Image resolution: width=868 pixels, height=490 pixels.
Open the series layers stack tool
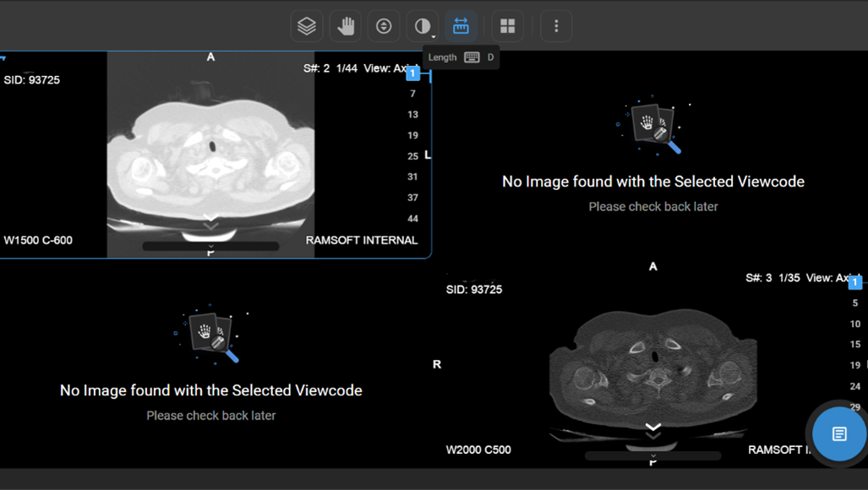coord(307,26)
